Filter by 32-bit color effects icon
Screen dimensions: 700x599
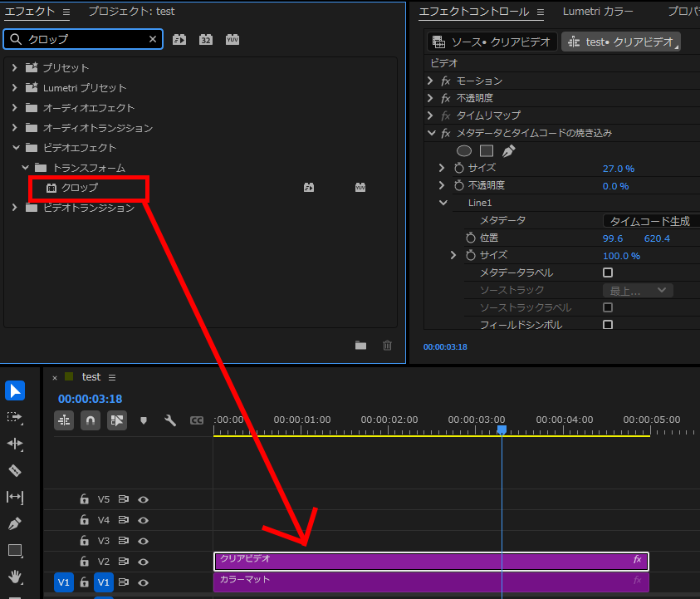[206, 40]
